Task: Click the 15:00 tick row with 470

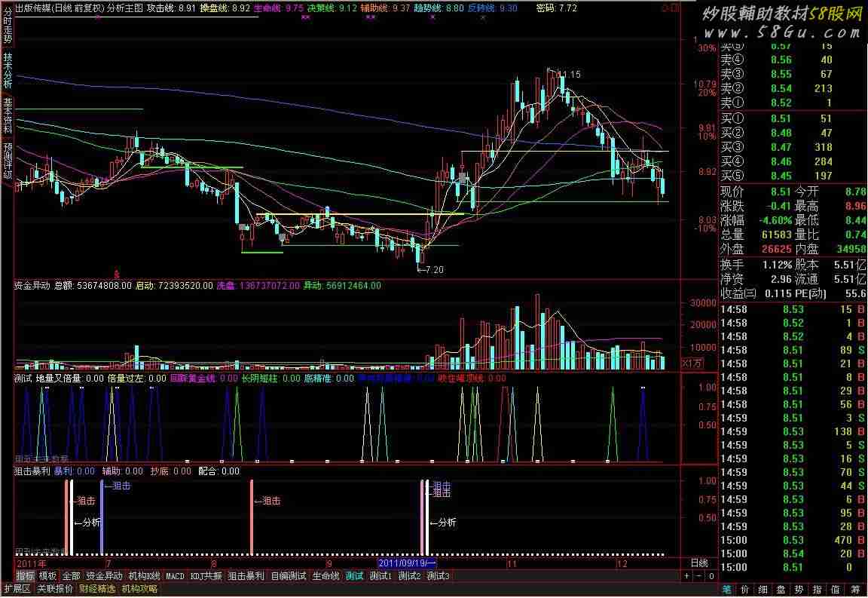Action: pyautogui.click(x=793, y=540)
